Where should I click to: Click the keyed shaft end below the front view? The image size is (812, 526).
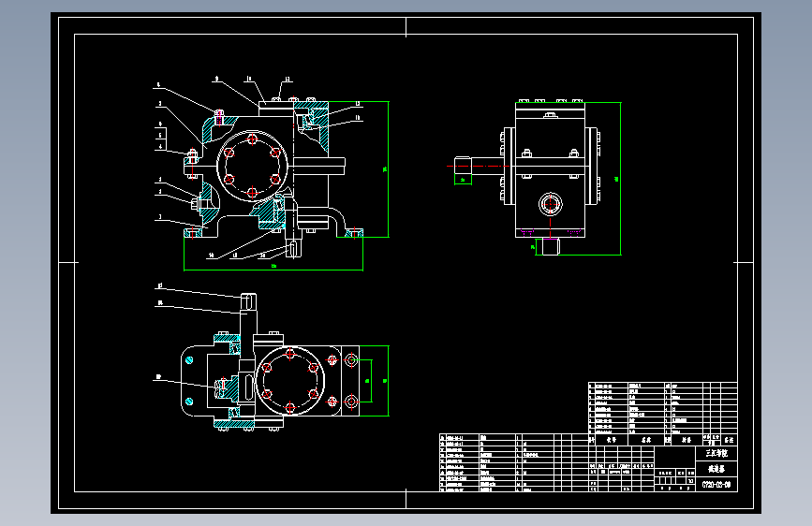(292, 247)
